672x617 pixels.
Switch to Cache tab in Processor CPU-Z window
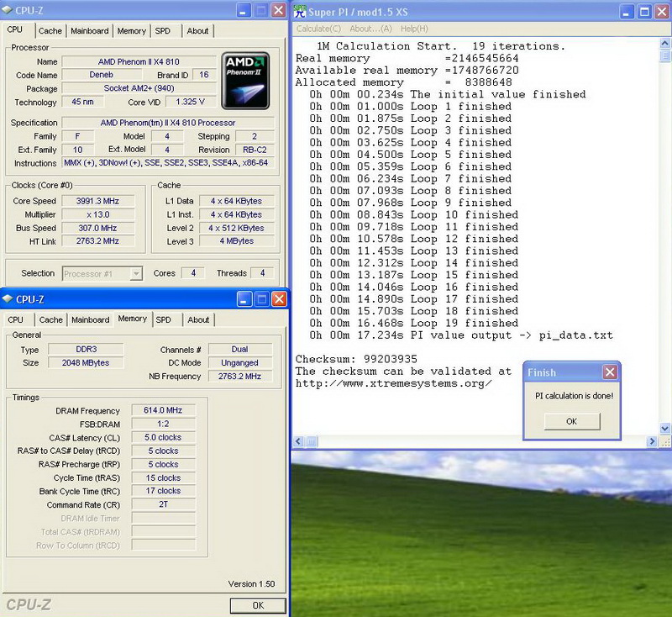point(50,31)
